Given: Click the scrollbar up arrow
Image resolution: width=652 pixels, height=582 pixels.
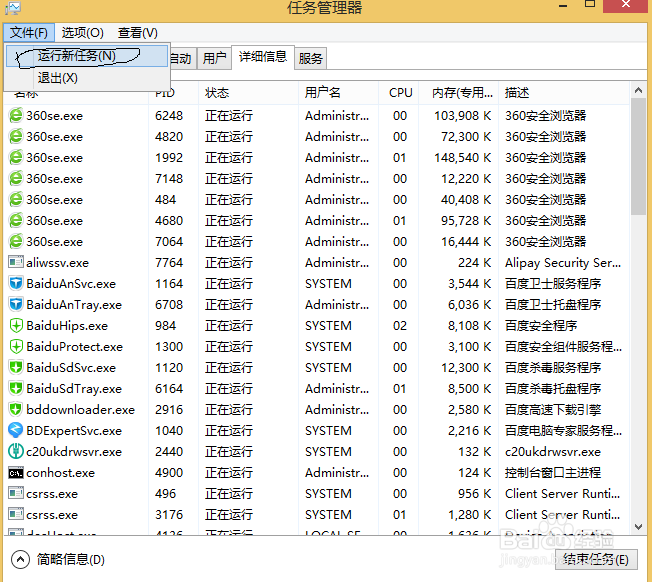Looking at the screenshot, I should click(639, 90).
